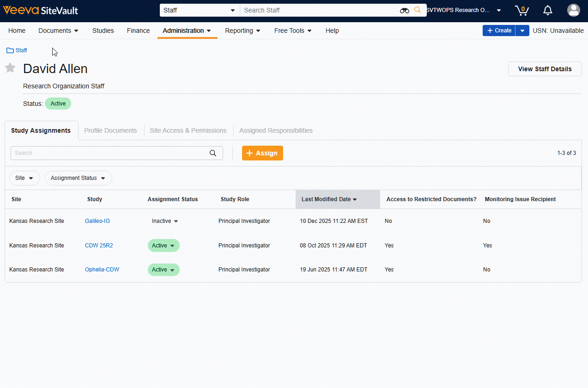Click the user profile avatar icon

[573, 10]
